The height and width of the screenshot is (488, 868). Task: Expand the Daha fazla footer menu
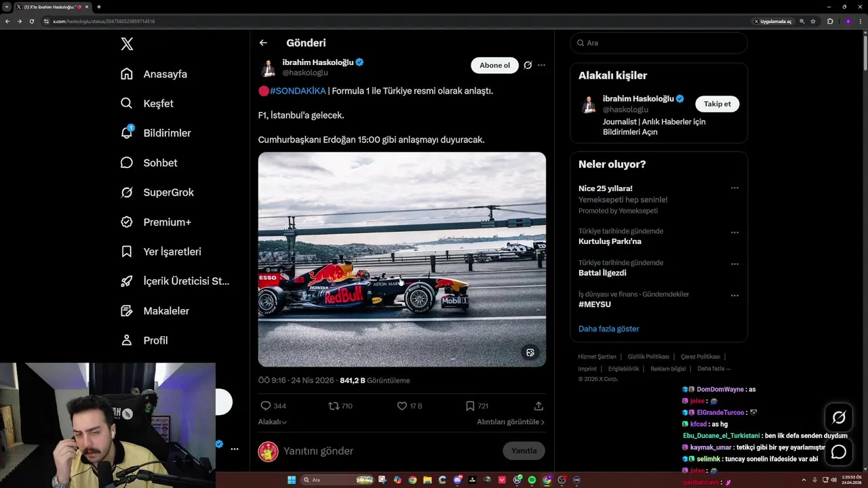click(x=713, y=369)
